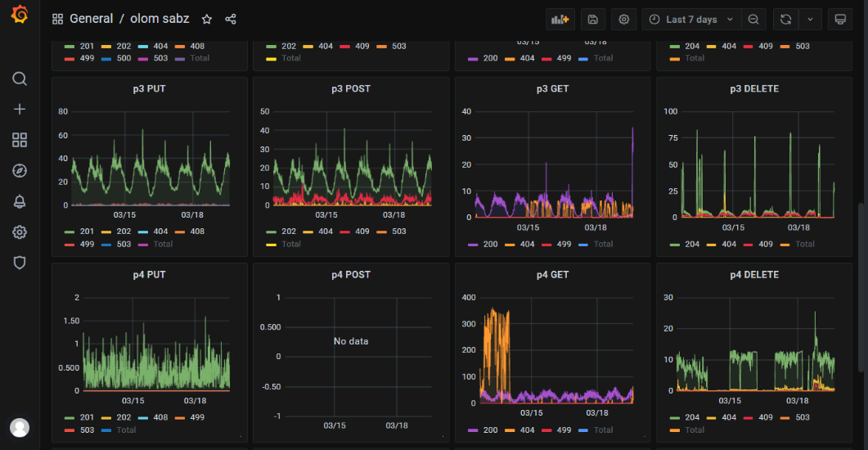Open the p3 GET panel title menu

point(553,88)
